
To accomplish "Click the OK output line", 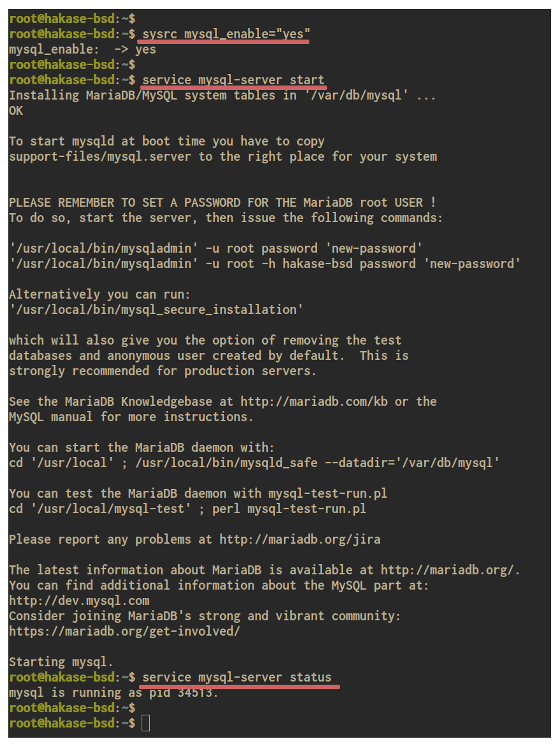I will [x=16, y=111].
